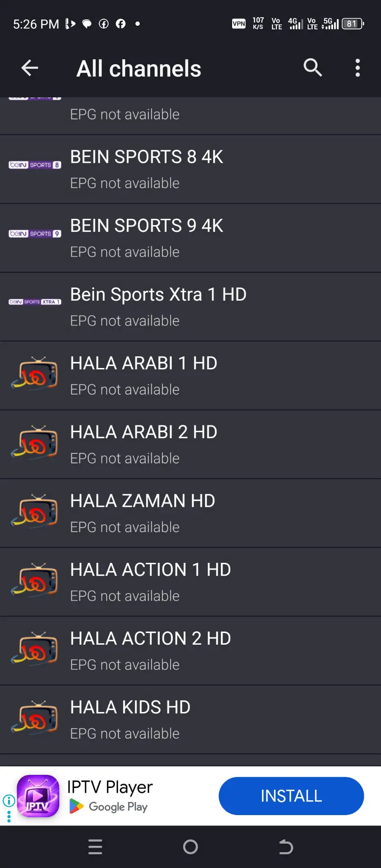
Task: Open the IPTV Player ad icon
Action: click(38, 796)
